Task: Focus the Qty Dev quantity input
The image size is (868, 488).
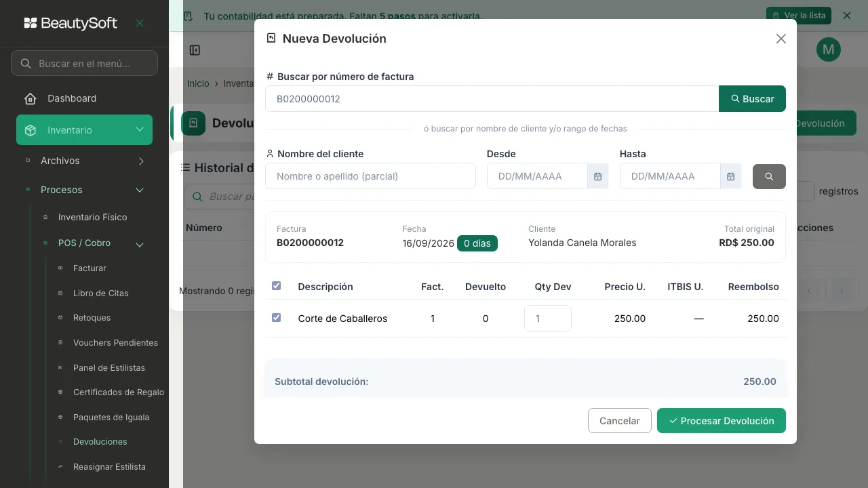Action: [x=548, y=319]
